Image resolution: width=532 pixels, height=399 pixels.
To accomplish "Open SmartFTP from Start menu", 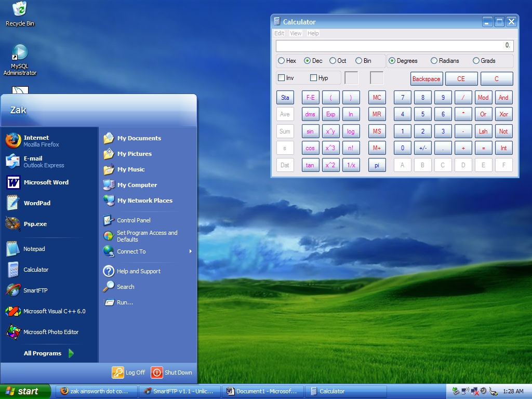I will click(35, 290).
